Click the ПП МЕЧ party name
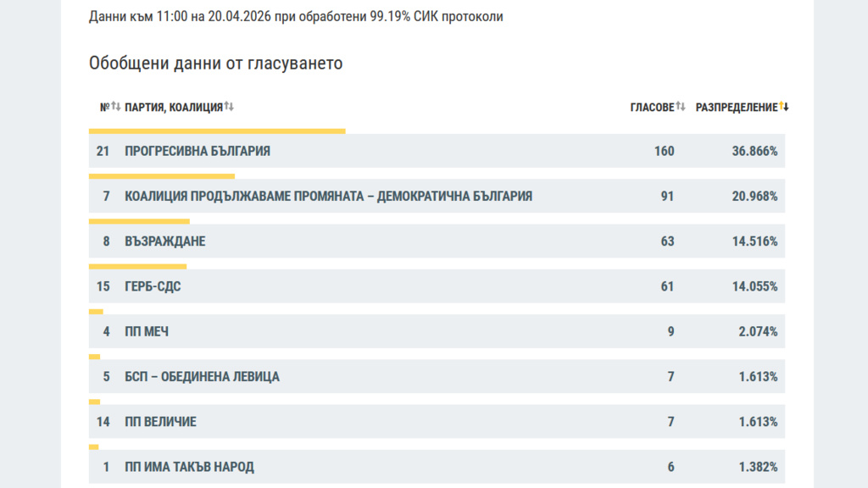 147,332
